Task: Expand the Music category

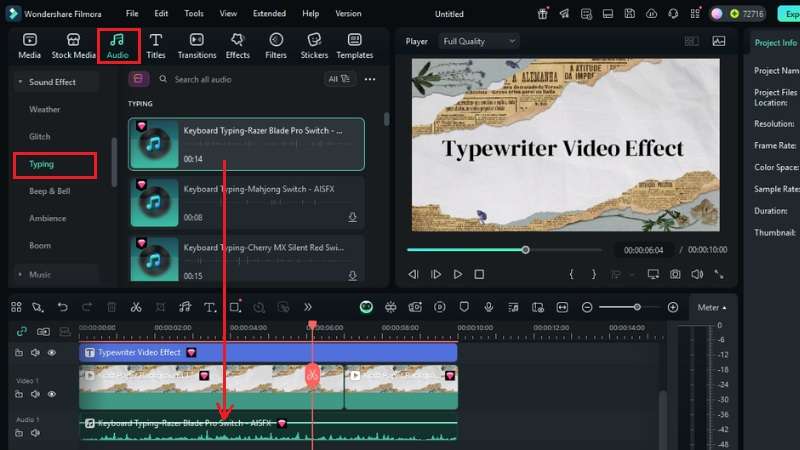Action: (x=20, y=274)
